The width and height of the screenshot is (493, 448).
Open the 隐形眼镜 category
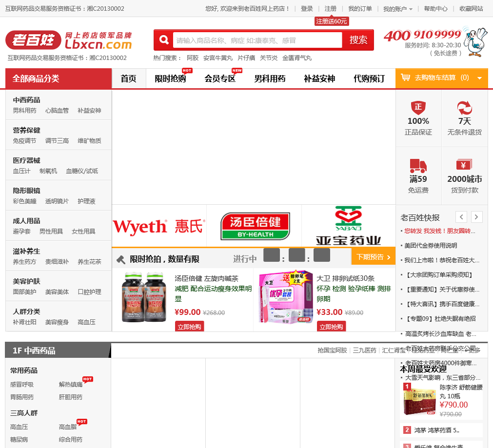click(26, 191)
